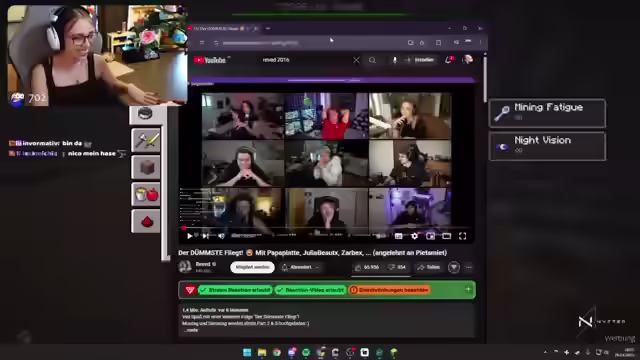Select the redstone dust tab
Viewport: 640px width, 360px height.
[146, 221]
